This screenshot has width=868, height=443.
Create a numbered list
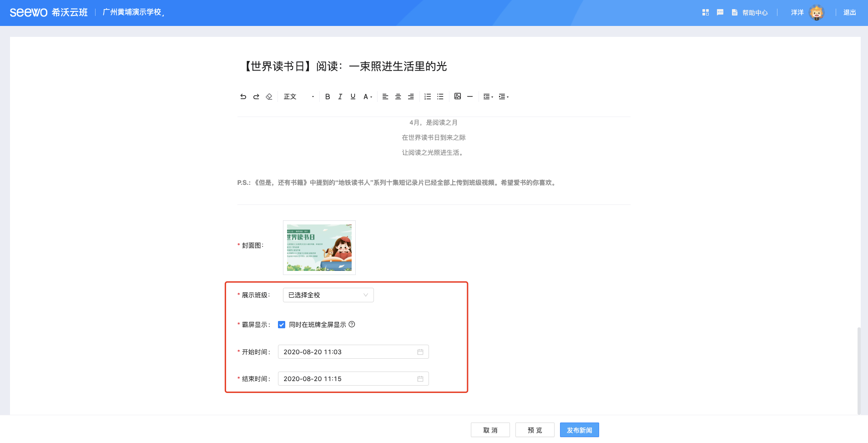[427, 97]
